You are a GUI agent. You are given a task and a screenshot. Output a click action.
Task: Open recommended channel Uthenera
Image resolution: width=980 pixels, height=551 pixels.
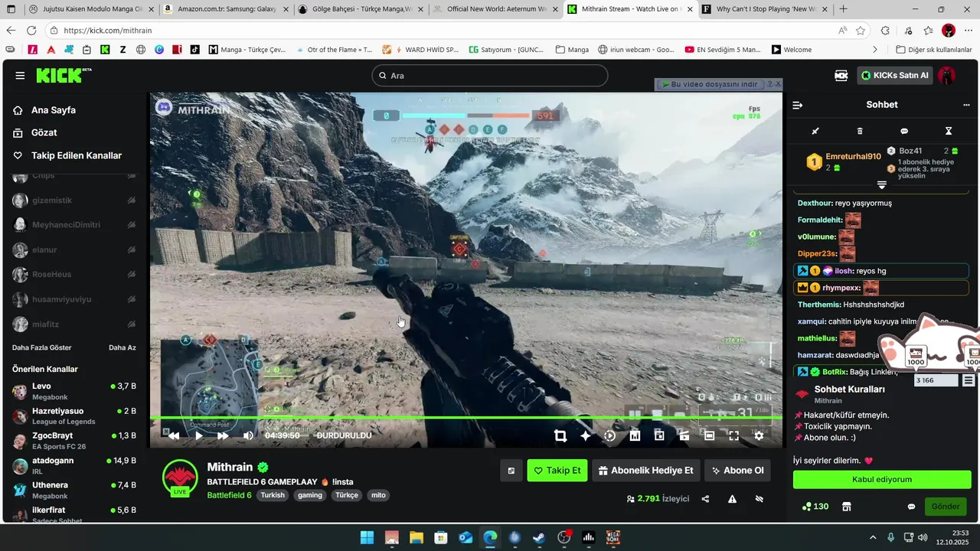point(73,490)
